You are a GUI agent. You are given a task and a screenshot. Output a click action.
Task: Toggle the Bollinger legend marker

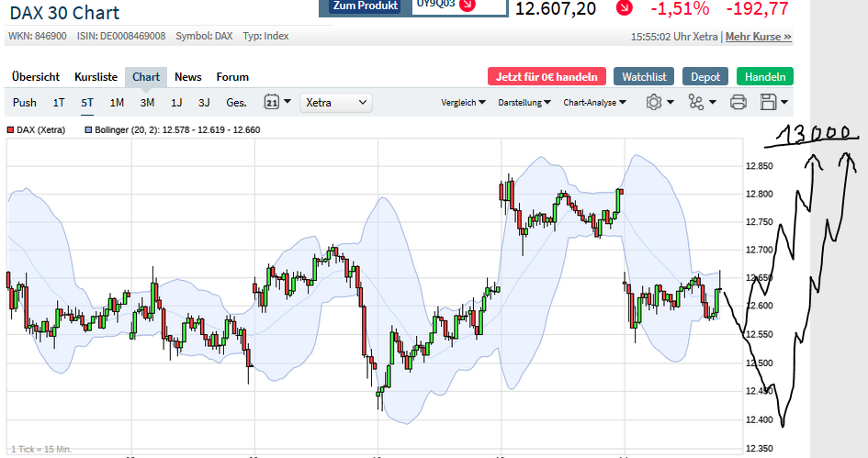click(x=88, y=130)
